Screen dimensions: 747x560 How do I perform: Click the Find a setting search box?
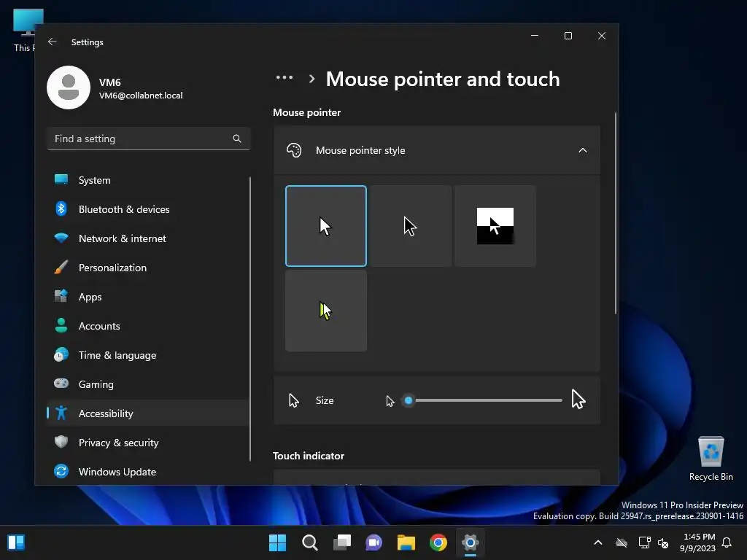(149, 139)
